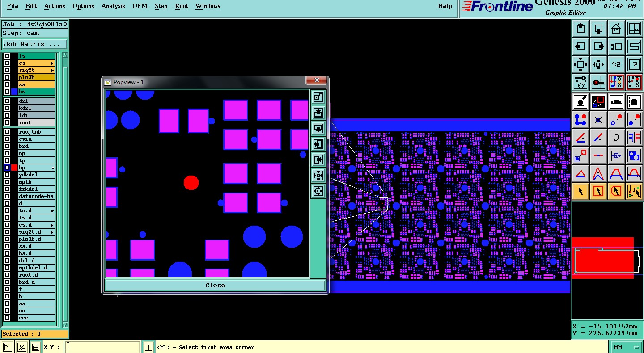
Task: Select the curved rotate arrow icon
Action: 616,138
